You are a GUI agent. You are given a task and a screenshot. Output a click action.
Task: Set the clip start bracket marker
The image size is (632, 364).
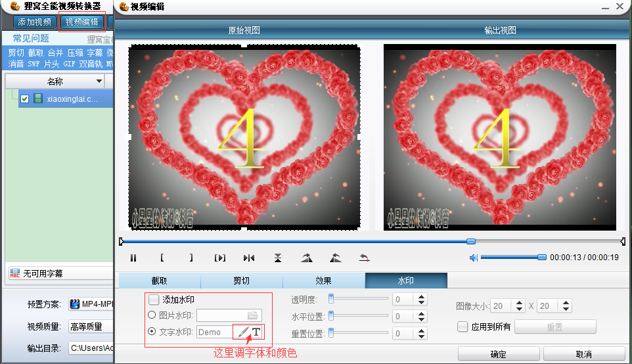pyautogui.click(x=162, y=258)
